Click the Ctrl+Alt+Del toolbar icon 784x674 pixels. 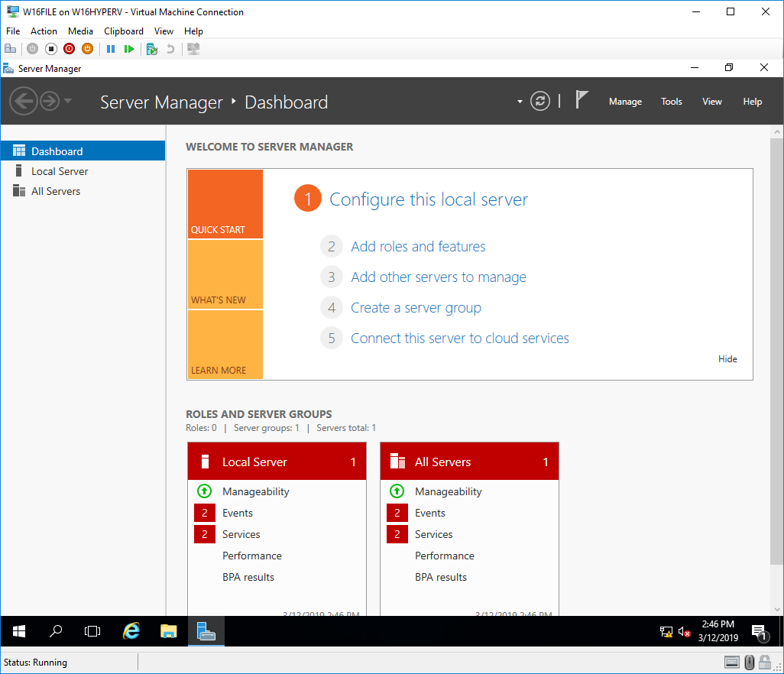pyautogui.click(x=10, y=49)
